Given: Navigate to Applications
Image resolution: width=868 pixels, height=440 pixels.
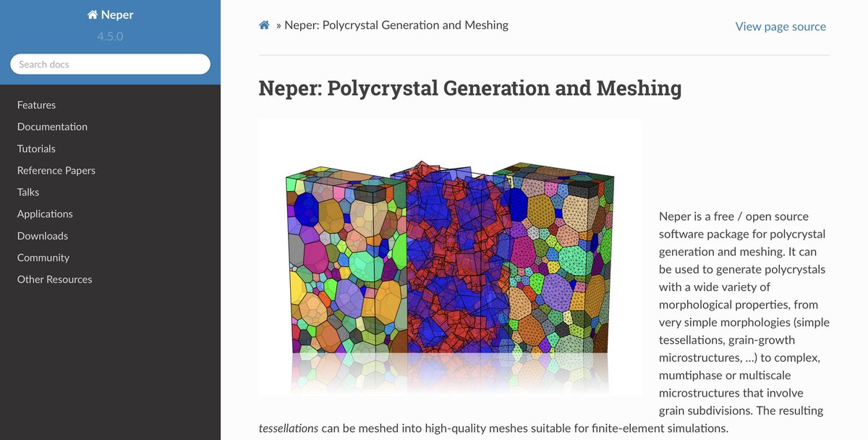Looking at the screenshot, I should point(45,213).
